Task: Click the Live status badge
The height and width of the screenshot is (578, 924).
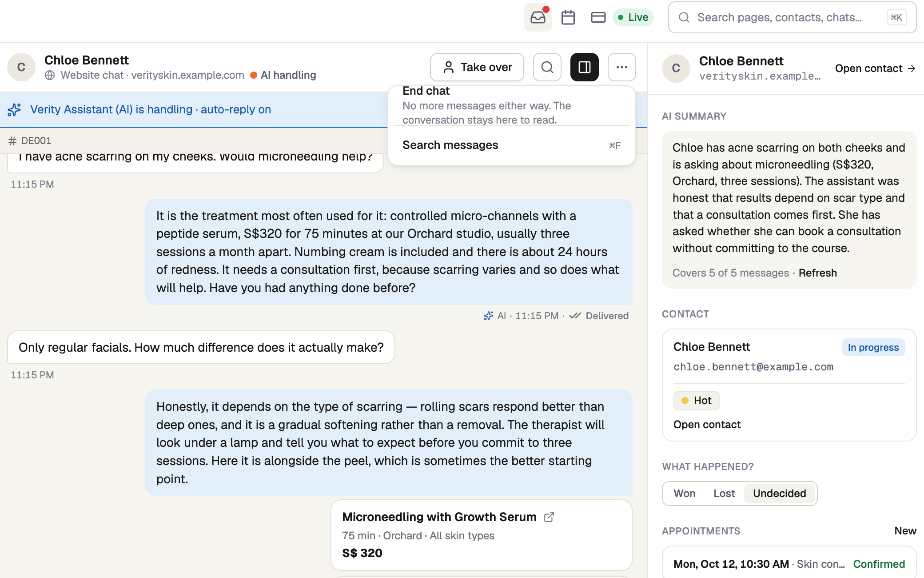Action: (x=633, y=17)
